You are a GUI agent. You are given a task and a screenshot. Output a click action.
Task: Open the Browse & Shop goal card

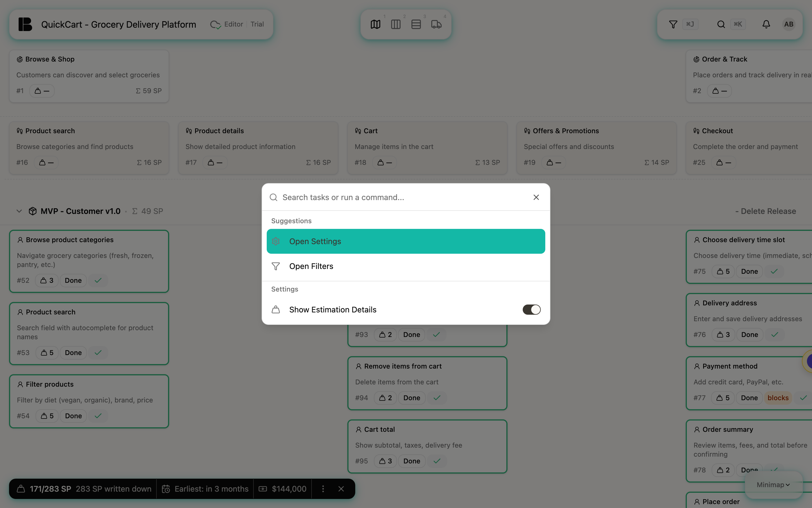tap(89, 76)
